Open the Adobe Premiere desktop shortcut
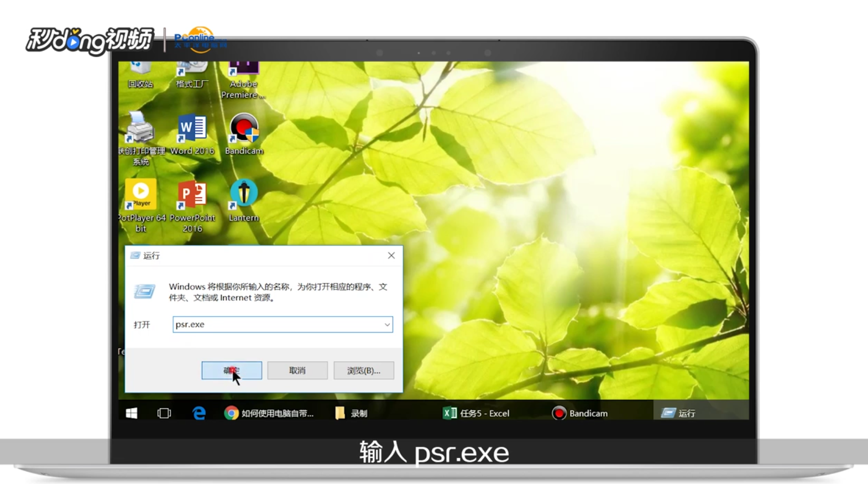Screen dimensions: 868x484 243,80
